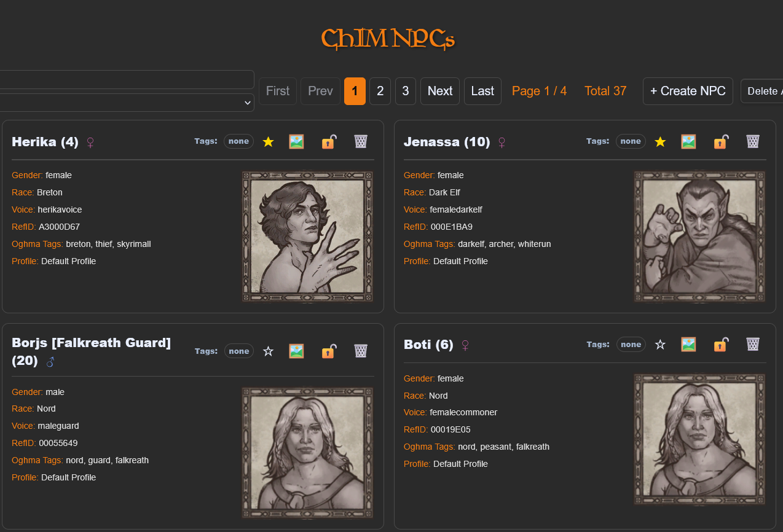Click the image icon on Boti card

click(688, 345)
